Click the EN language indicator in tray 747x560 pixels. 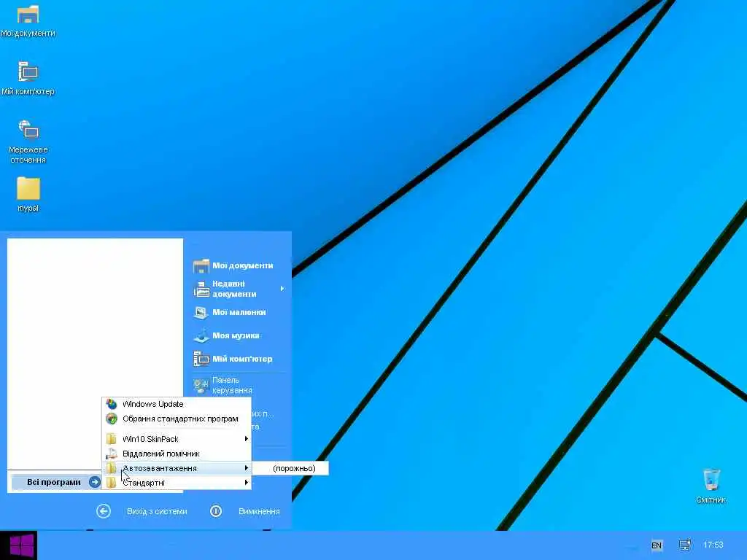coord(657,545)
